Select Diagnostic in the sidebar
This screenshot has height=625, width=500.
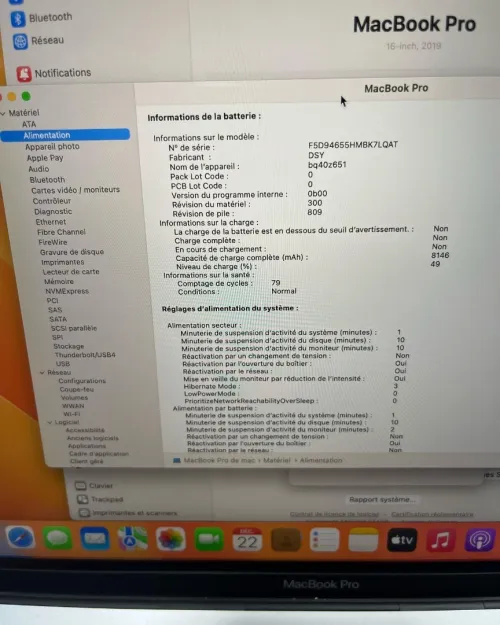[x=53, y=212]
